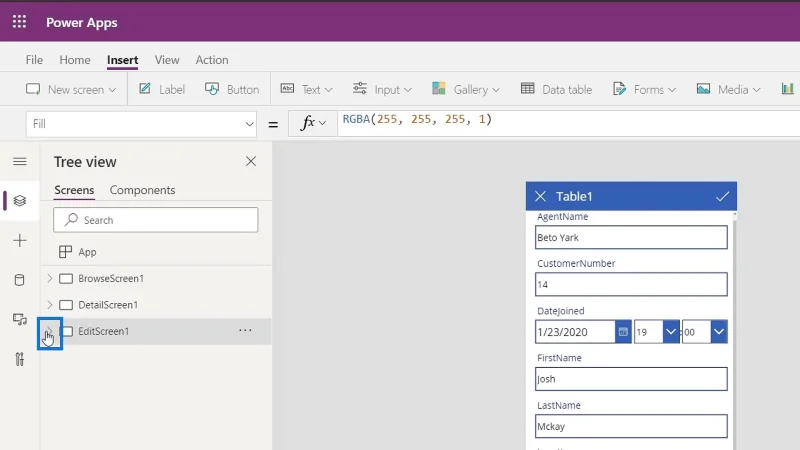Click into the RGBA formula bar
Viewport: 800px width, 450px height.
coord(568,123)
